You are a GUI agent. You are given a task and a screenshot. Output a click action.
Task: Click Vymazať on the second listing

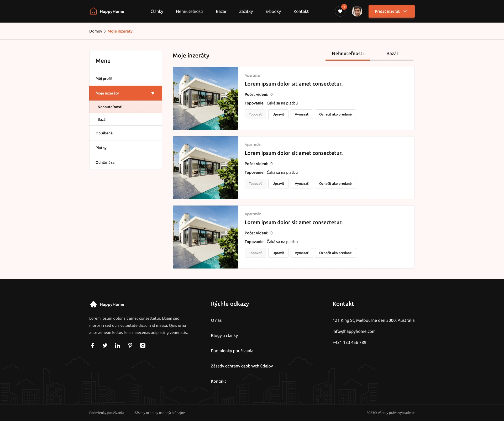pyautogui.click(x=302, y=184)
